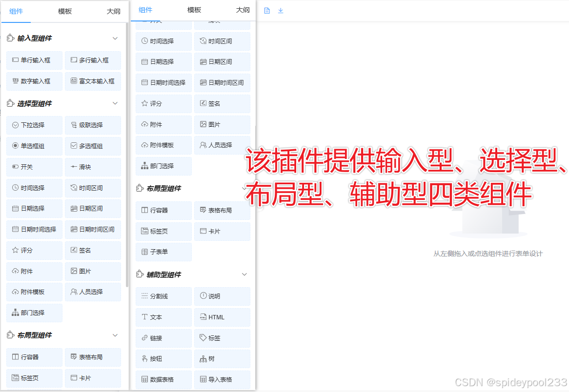Viewport: 569px width, 392px height.
Task: Open 组件 tab in the middle panel
Action: pyautogui.click(x=145, y=10)
